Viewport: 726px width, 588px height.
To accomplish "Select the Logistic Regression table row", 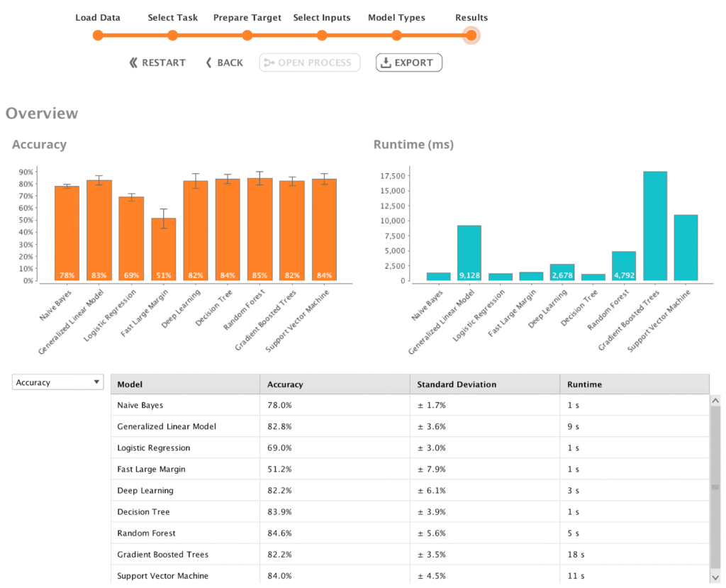I will (410, 448).
